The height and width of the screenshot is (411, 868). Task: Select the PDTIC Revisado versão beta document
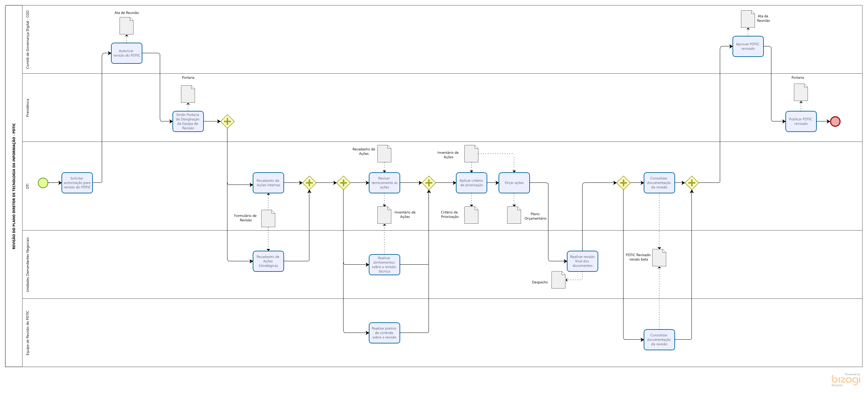point(659,258)
